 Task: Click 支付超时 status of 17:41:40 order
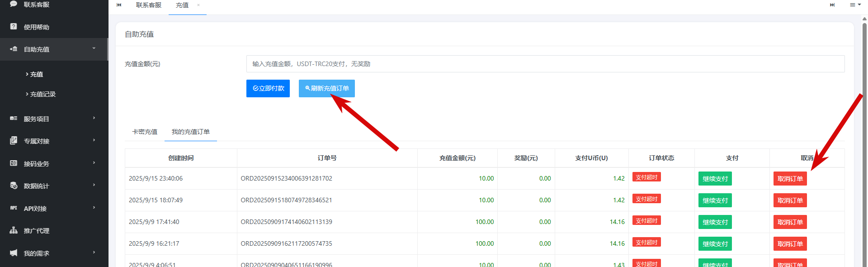coord(646,220)
